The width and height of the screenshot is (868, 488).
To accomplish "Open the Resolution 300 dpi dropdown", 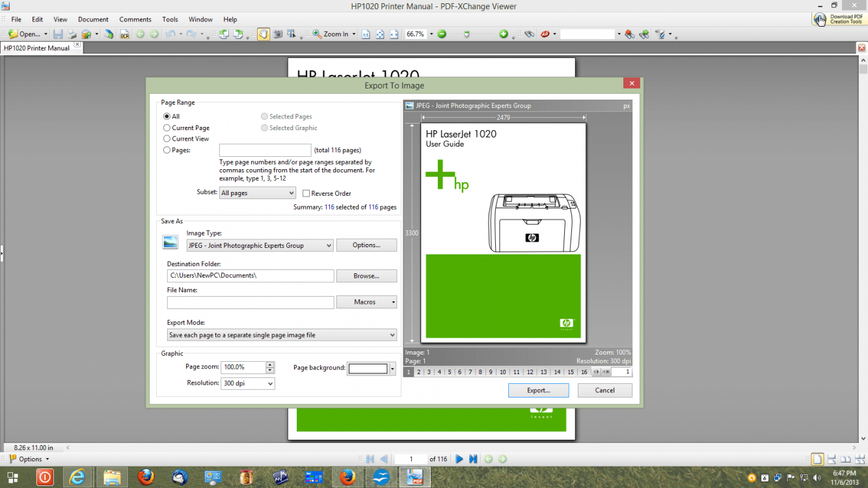I will 247,384.
